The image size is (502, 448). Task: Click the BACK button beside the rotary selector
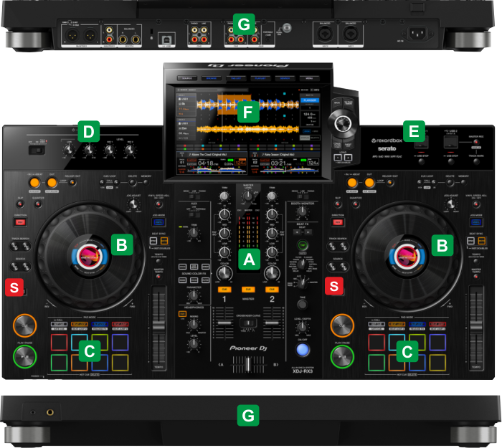pyautogui.click(x=338, y=103)
